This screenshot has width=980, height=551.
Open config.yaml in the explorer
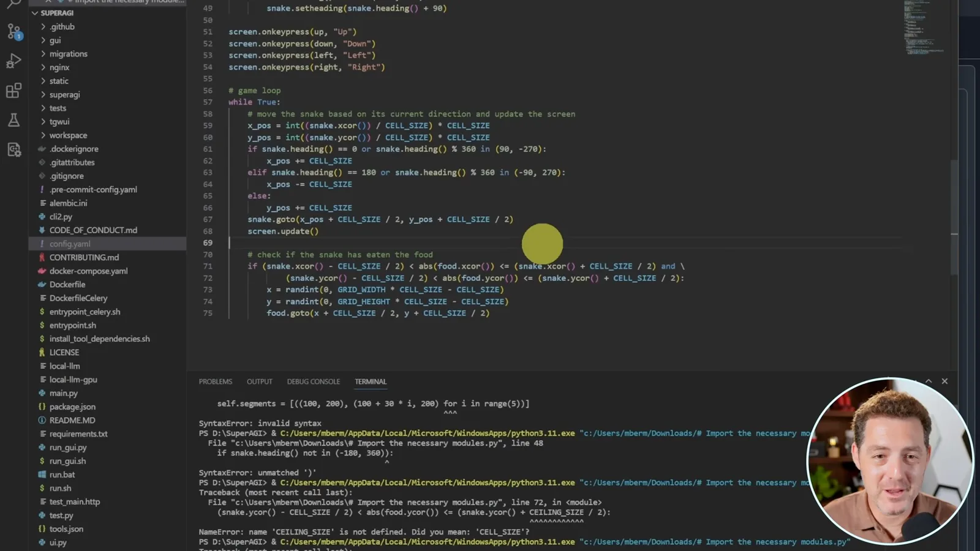(107, 244)
